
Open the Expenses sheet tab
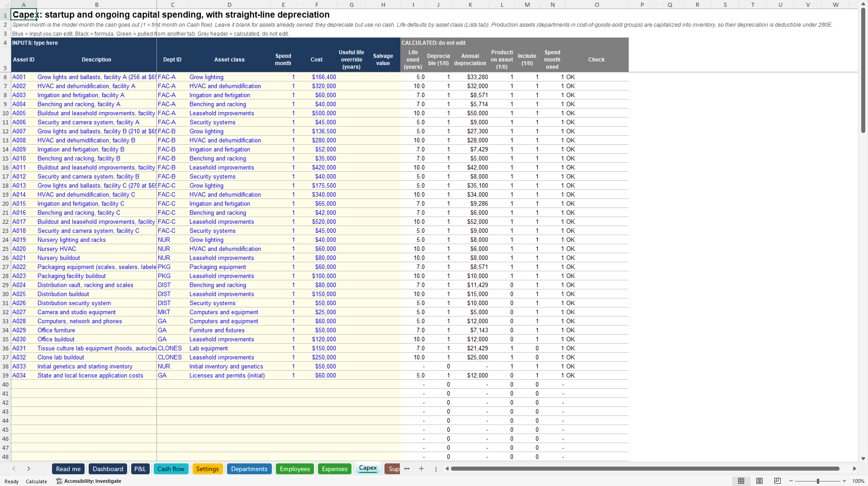click(335, 469)
